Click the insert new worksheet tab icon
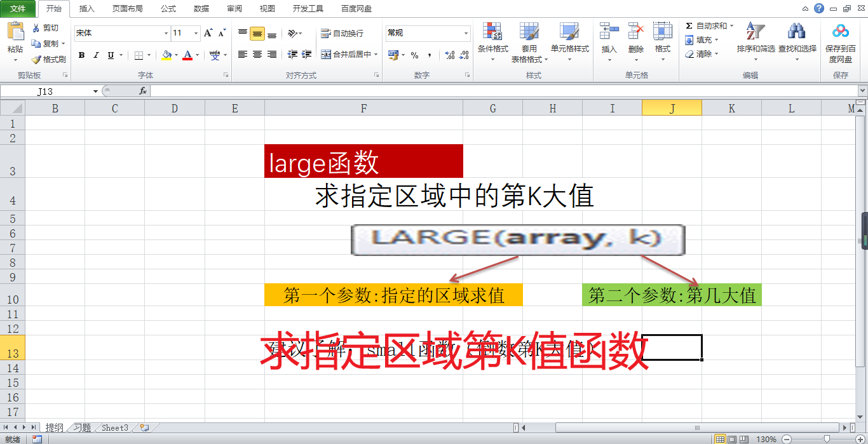Viewport: 868px width, 444px height. point(144,428)
